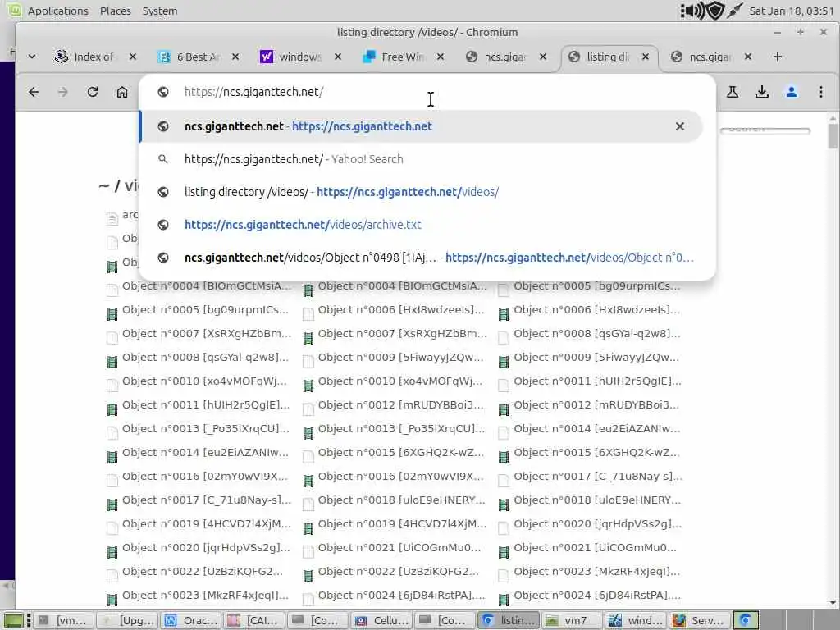The image size is (840, 630).
Task: Click the browser forward arrow
Action: coord(62,92)
